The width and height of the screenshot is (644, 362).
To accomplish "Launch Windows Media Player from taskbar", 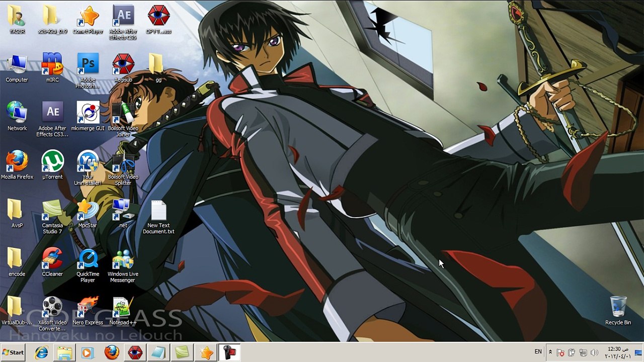I will tap(88, 352).
